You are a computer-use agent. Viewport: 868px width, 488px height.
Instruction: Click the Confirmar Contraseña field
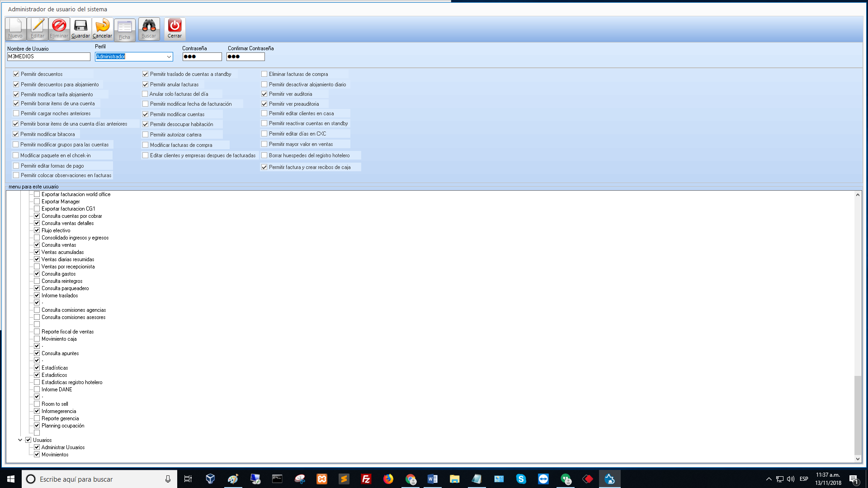pyautogui.click(x=245, y=57)
